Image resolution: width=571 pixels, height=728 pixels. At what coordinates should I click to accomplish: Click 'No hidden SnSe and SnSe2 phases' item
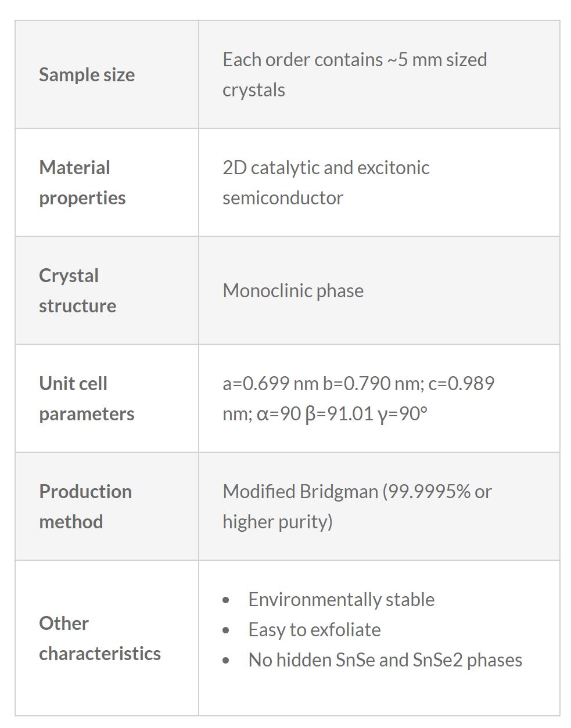pyautogui.click(x=385, y=660)
